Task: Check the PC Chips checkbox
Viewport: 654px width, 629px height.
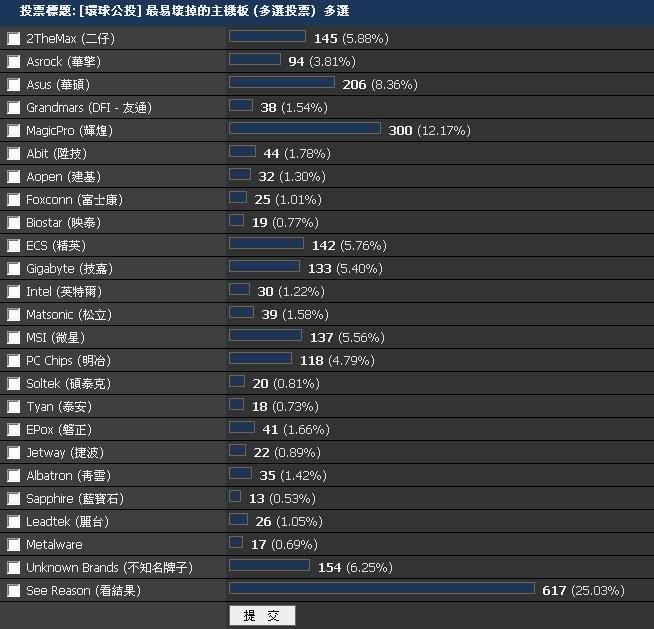Action: pos(13,361)
